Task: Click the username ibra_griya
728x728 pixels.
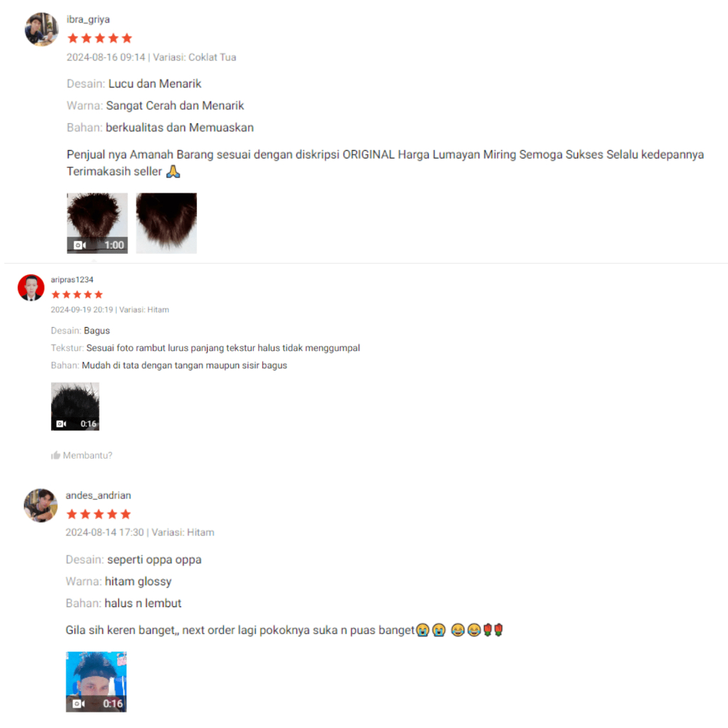Action: [x=88, y=19]
